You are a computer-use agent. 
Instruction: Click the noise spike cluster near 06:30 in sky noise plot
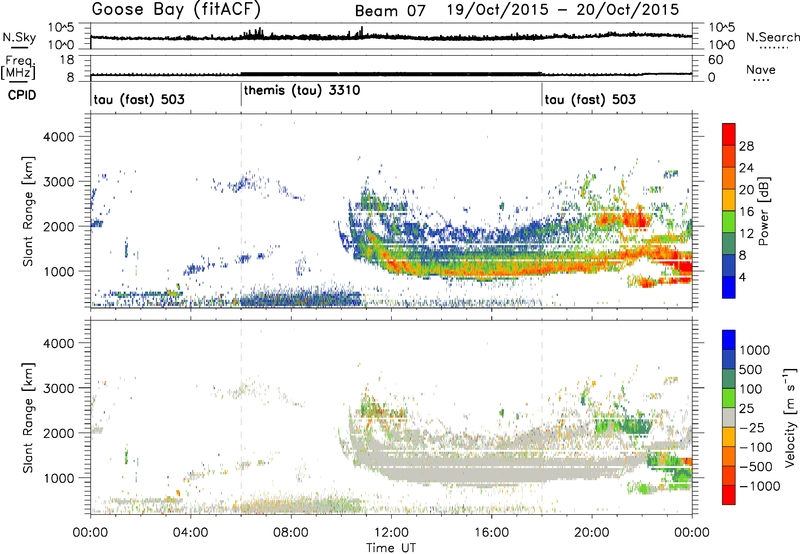click(253, 33)
